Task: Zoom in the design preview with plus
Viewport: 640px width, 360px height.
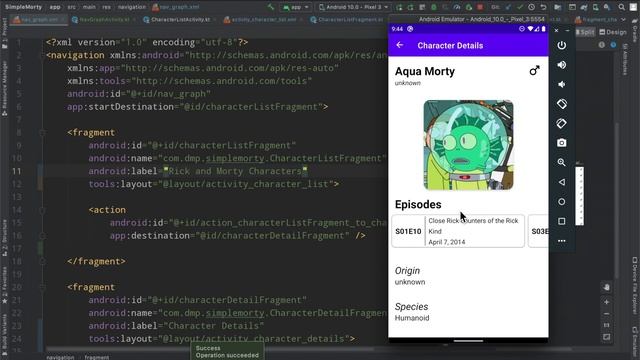Action: coord(607,302)
